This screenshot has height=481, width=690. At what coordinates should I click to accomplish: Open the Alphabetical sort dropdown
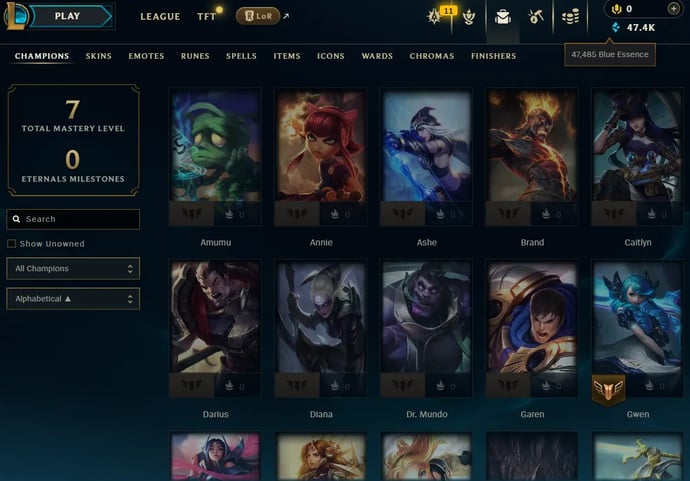(x=73, y=299)
